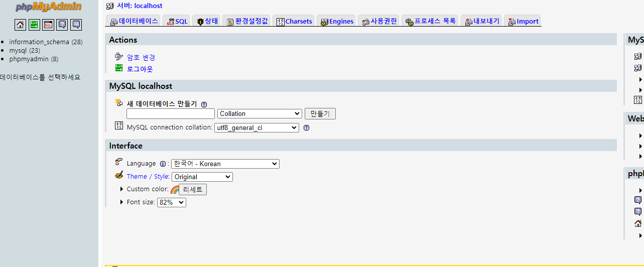The image size is (644, 267).
Task: Go to the Home icon in navigation panel
Action: pyautogui.click(x=20, y=25)
